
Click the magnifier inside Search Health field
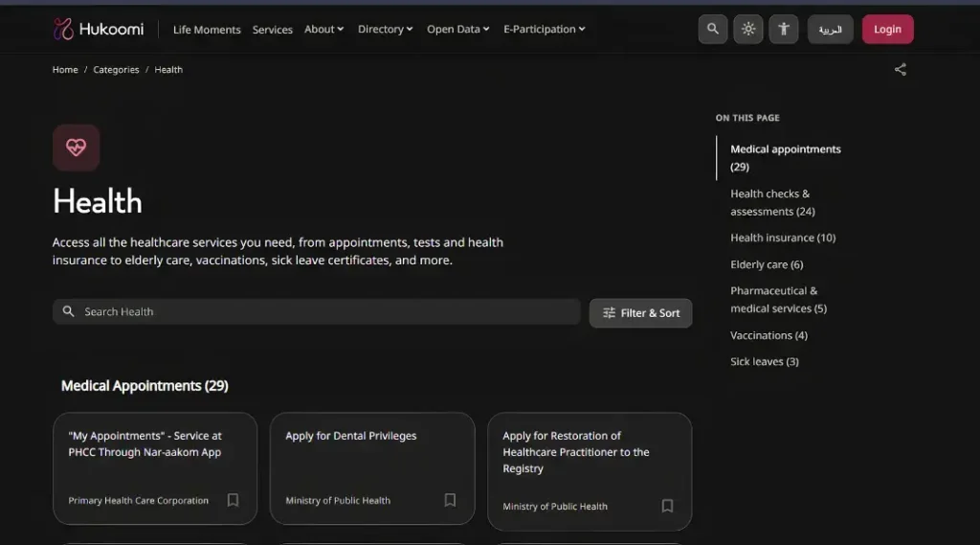point(68,311)
